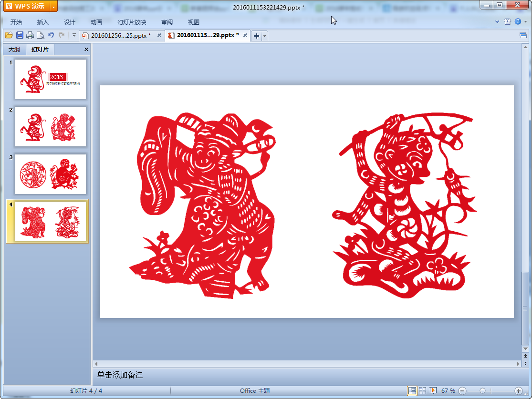532x399 pixels.
Task: Click the 67 % zoom level text
Action: (x=448, y=391)
